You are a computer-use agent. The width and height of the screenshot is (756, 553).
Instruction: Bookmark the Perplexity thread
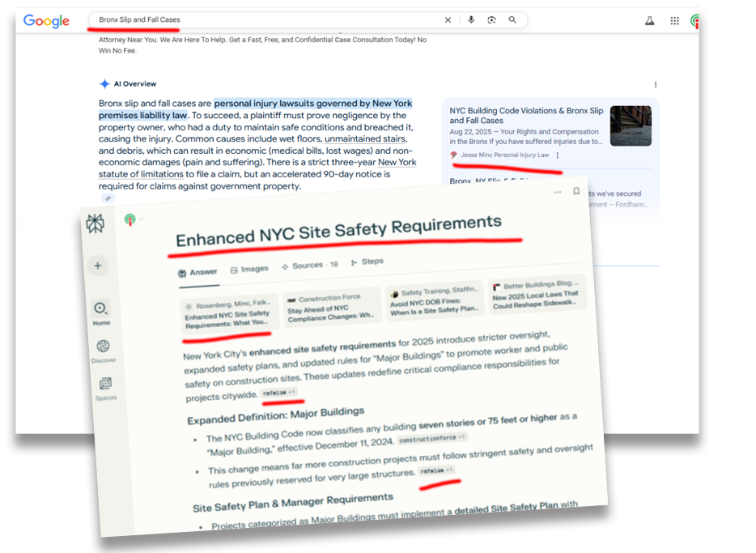tap(576, 192)
